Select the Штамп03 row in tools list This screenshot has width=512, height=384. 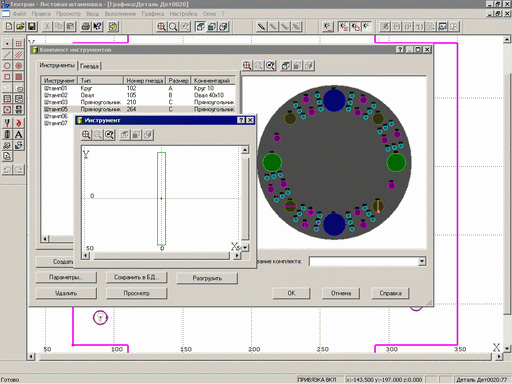click(139, 102)
